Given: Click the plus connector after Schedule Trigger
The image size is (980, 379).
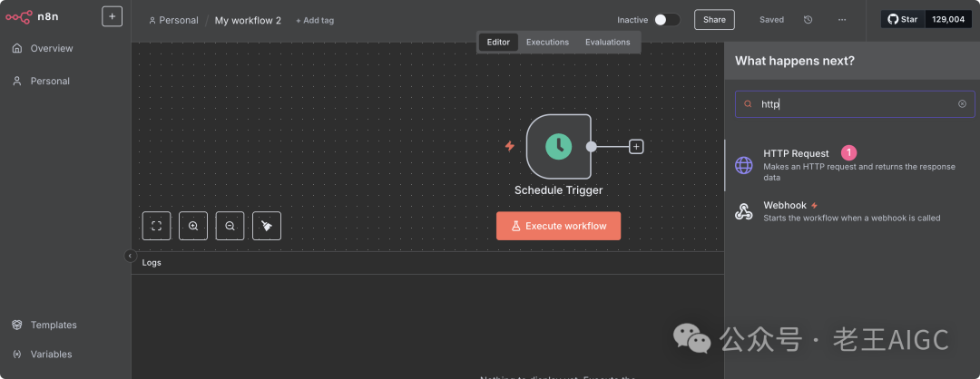Looking at the screenshot, I should [x=636, y=147].
